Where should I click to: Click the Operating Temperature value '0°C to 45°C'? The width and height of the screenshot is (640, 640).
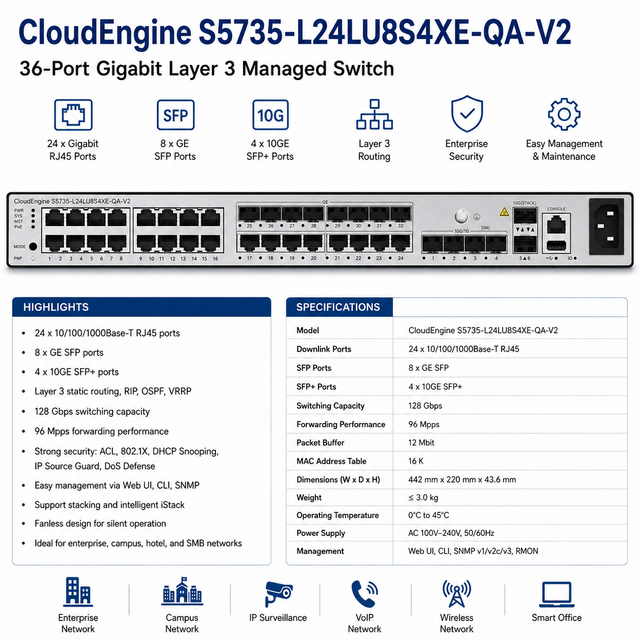[x=429, y=515]
